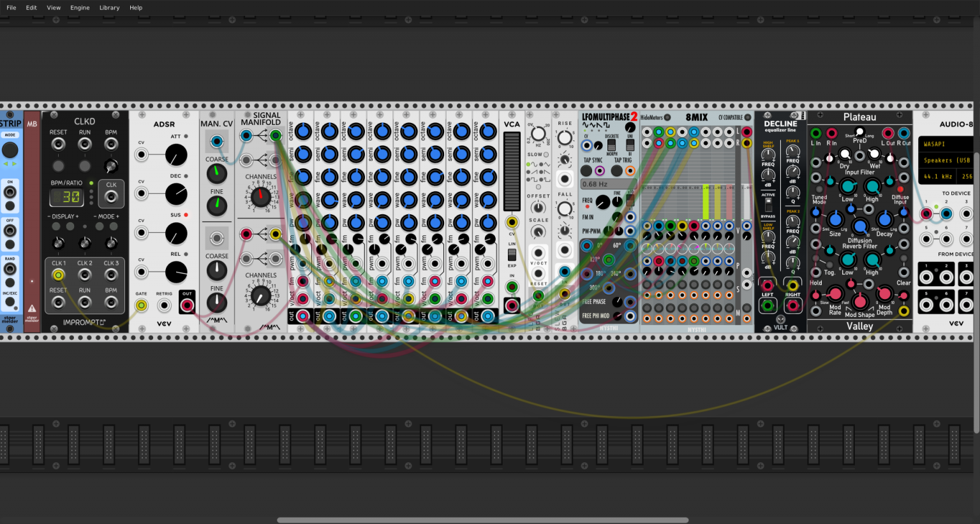This screenshot has width=980, height=524.
Task: Flip the UNI/BI switch on LFOMultiphase
Action: 630,145
